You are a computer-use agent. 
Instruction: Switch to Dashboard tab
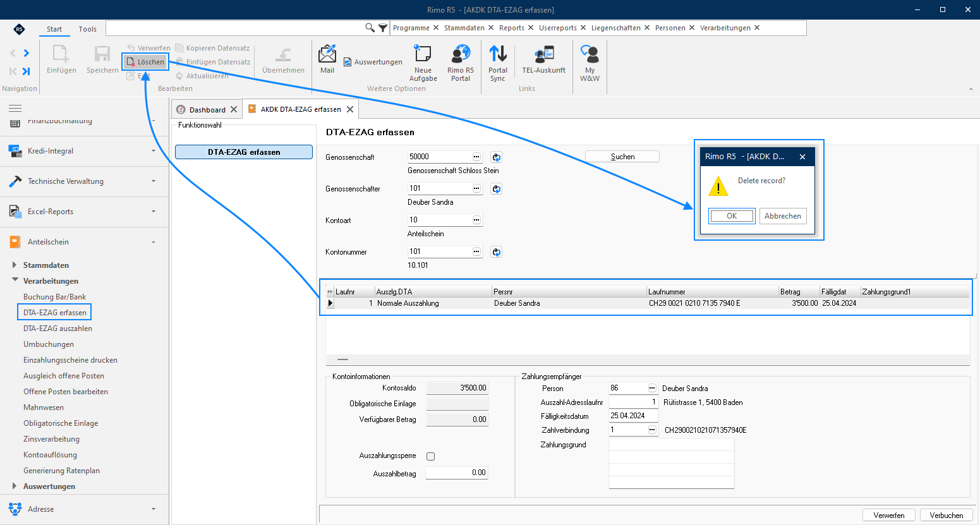click(207, 110)
